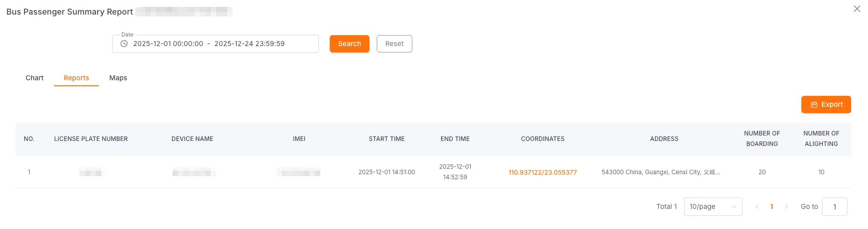Select the Reports tab
Viewport: 868px width, 229px height.
click(76, 78)
